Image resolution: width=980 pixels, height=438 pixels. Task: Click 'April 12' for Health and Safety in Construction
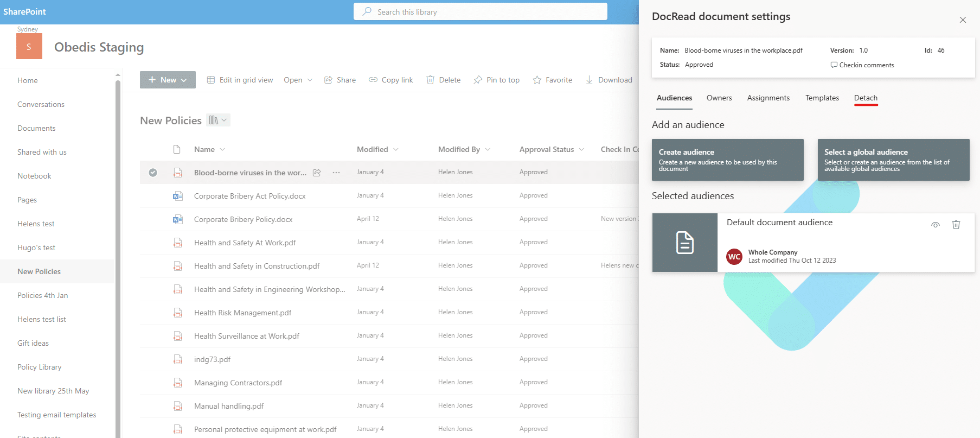point(368,265)
